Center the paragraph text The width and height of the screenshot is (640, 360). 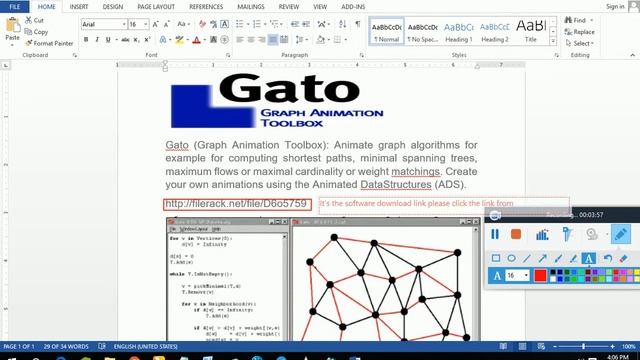(251, 40)
